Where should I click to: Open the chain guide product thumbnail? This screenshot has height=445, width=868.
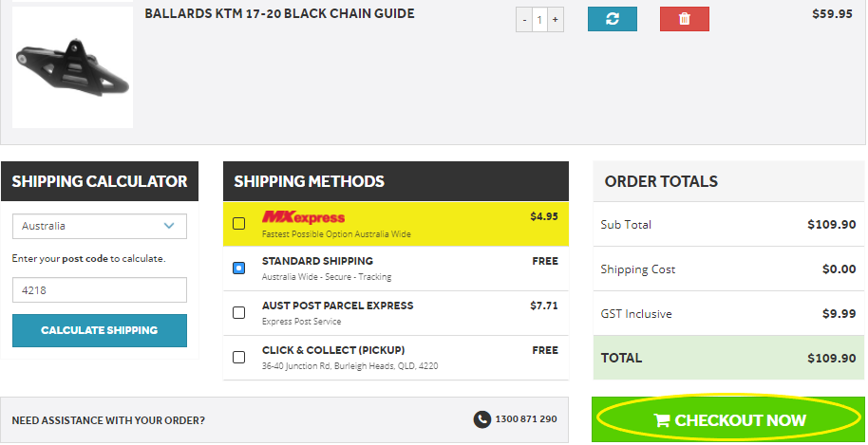click(72, 66)
